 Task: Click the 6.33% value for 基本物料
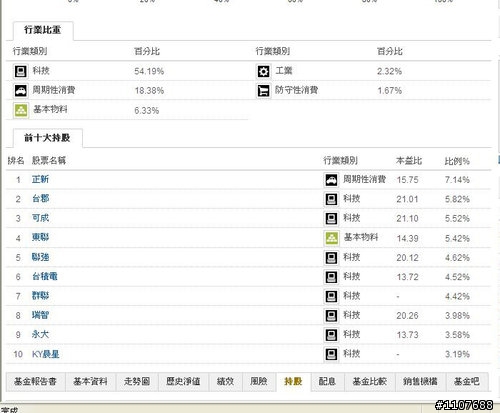(x=147, y=111)
